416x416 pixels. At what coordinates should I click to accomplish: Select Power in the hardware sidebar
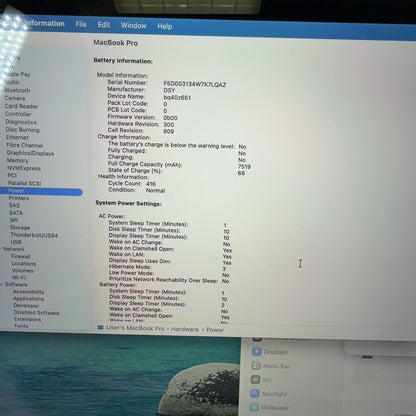coord(41,191)
